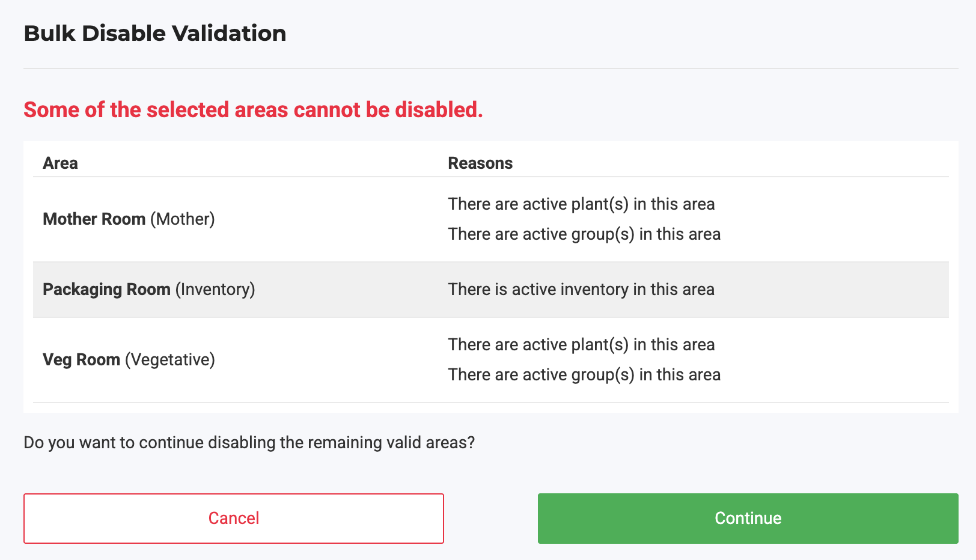The image size is (976, 560).
Task: Click the word Validation in the title
Action: (x=230, y=33)
